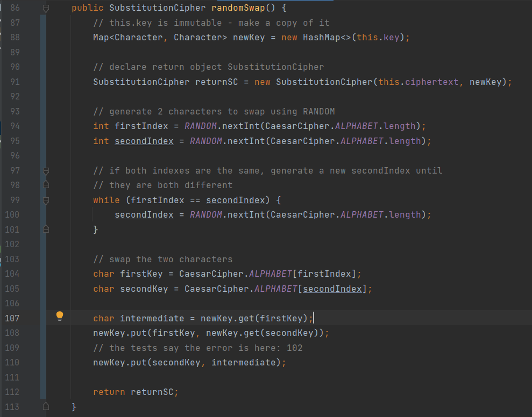Screen dimensions: 532x417
Task: Click the 'generate 2 characters' comment
Action: point(214,112)
